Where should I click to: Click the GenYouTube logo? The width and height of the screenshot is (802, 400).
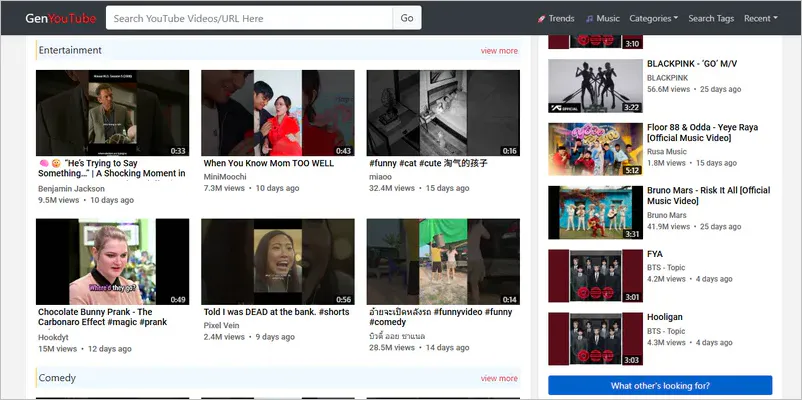pyautogui.click(x=61, y=18)
